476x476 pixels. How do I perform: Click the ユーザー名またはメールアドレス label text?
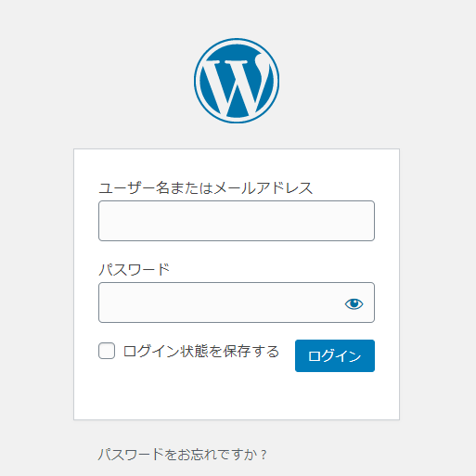coord(206,188)
